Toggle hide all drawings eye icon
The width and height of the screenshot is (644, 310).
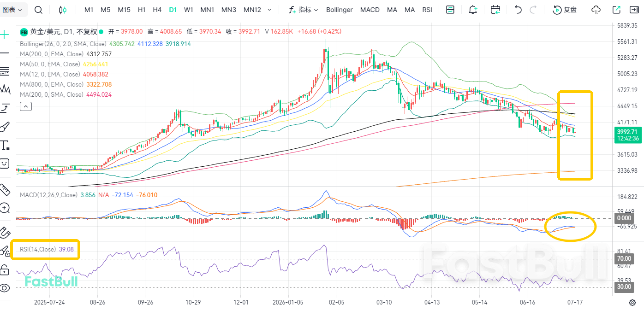point(5,288)
